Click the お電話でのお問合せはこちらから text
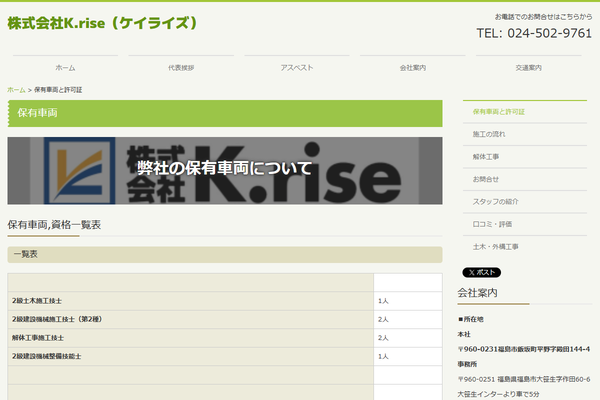 pos(543,17)
